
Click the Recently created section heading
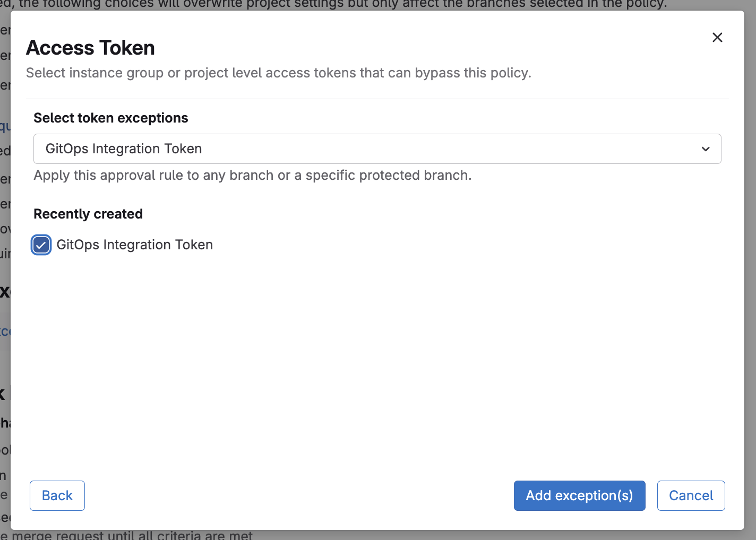(x=88, y=214)
